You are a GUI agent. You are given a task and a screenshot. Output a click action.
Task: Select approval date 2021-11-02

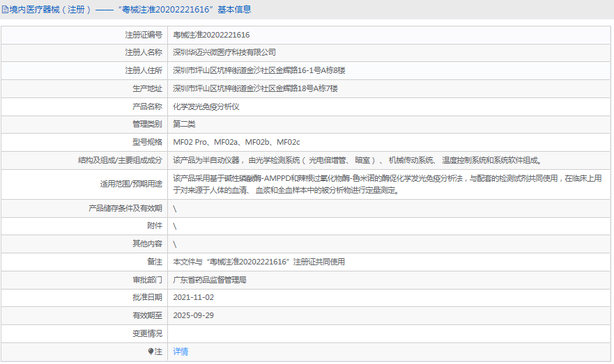pyautogui.click(x=194, y=298)
